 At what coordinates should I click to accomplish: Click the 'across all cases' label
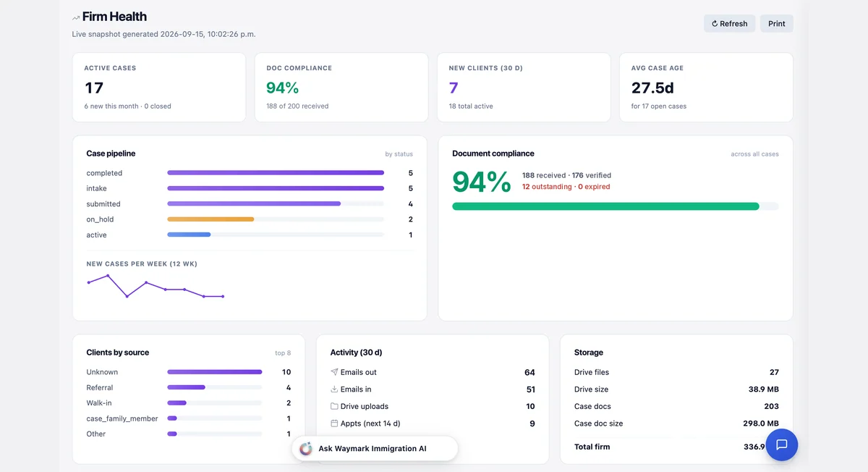tap(755, 154)
